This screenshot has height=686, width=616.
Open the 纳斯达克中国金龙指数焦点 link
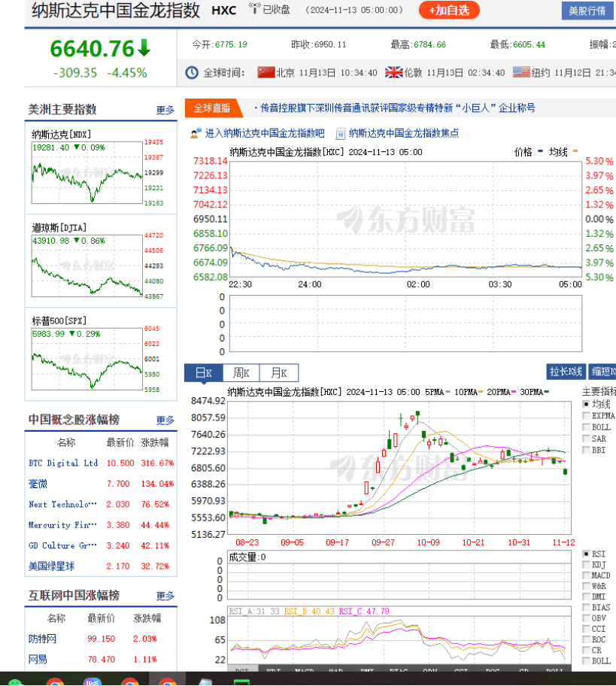[x=404, y=133]
